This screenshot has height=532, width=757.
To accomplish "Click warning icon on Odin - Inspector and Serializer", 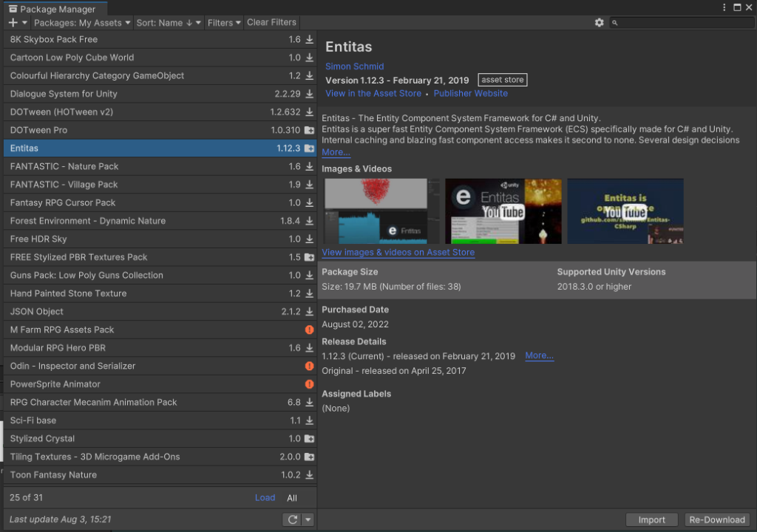I will (x=310, y=366).
